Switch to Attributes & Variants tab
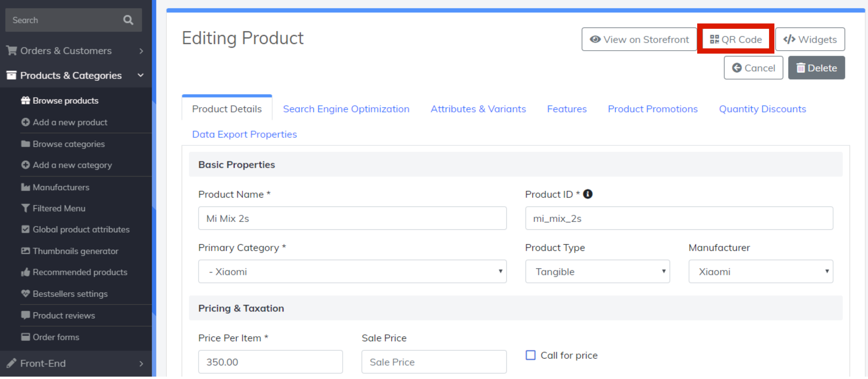Viewport: 868px width, 379px height. (x=478, y=109)
